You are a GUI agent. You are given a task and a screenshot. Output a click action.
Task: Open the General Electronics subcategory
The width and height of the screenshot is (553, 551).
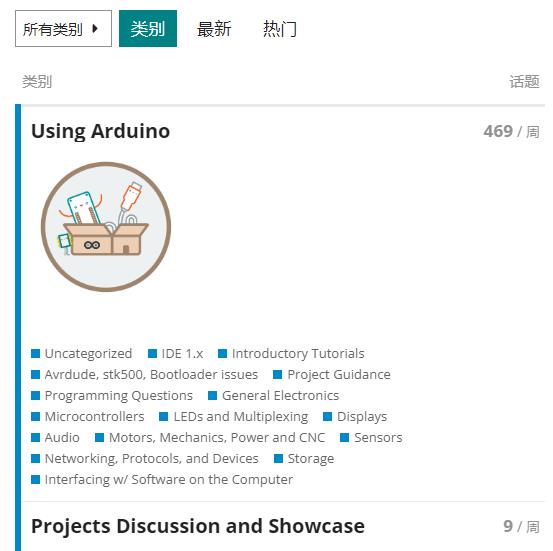click(280, 395)
